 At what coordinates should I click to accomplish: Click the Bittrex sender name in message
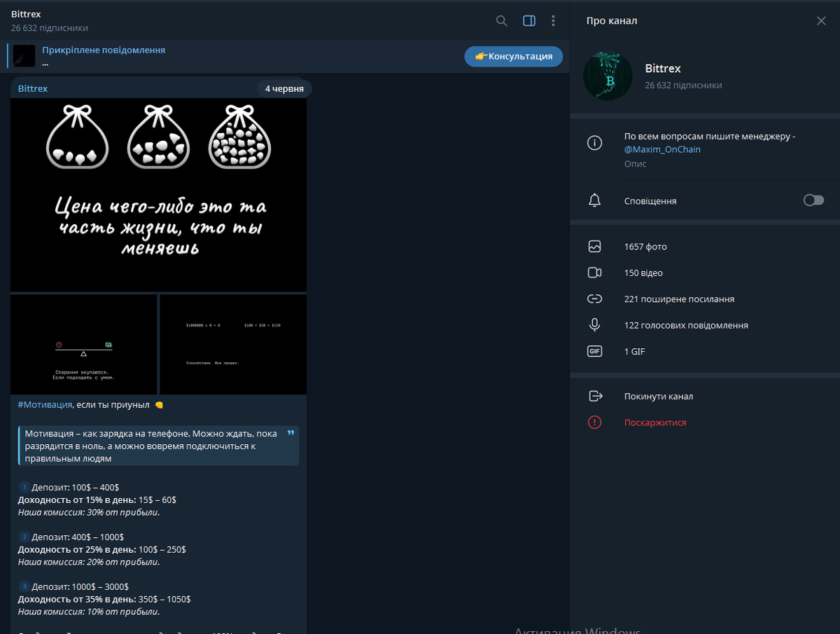(x=33, y=88)
